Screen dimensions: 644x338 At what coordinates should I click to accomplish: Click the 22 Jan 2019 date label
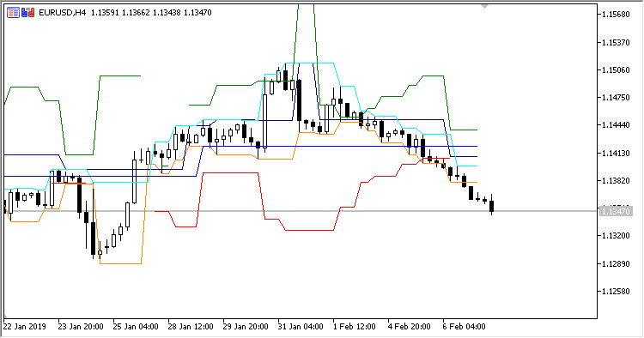[x=25, y=327]
